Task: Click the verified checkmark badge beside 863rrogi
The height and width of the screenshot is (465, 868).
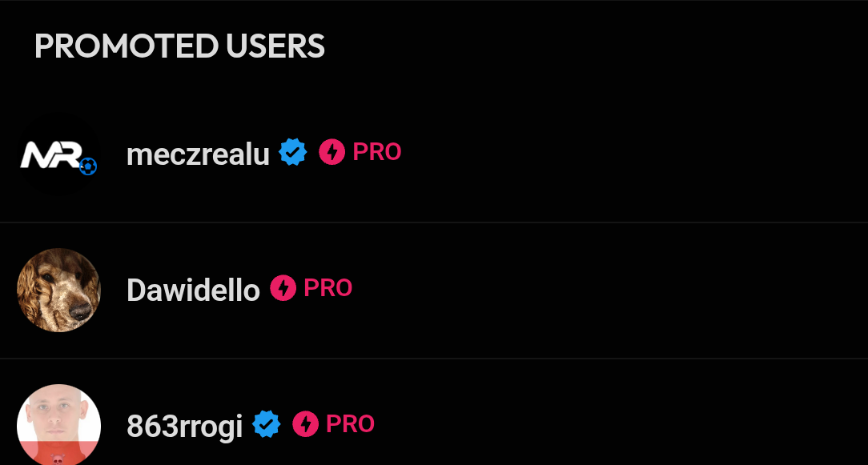Action: pyautogui.click(x=267, y=424)
